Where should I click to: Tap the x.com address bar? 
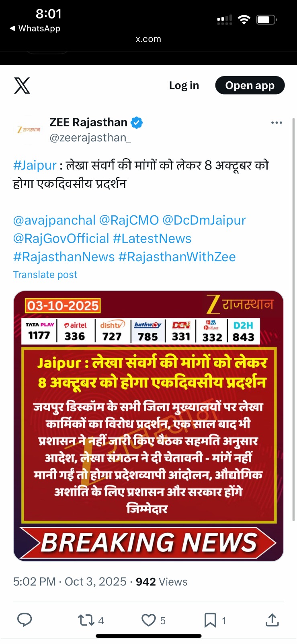click(148, 39)
